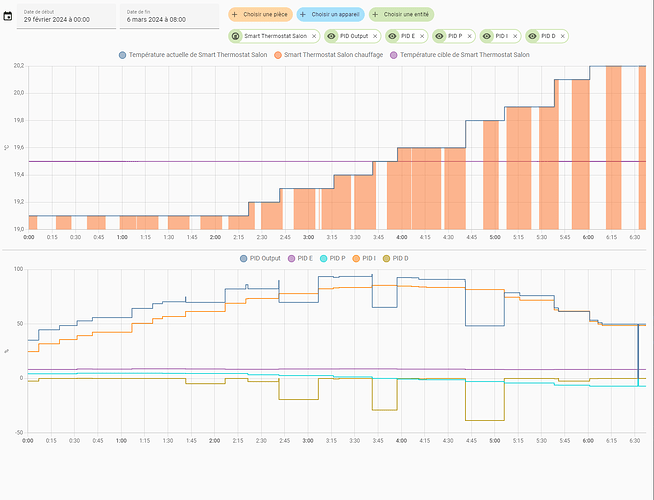Edit the Date de fin field
The image size is (654, 500).
point(169,16)
